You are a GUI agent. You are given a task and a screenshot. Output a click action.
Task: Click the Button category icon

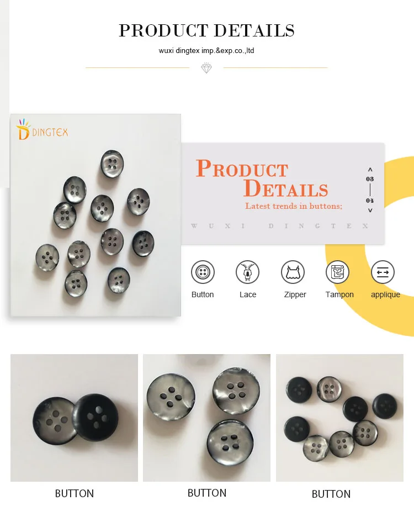pyautogui.click(x=203, y=272)
